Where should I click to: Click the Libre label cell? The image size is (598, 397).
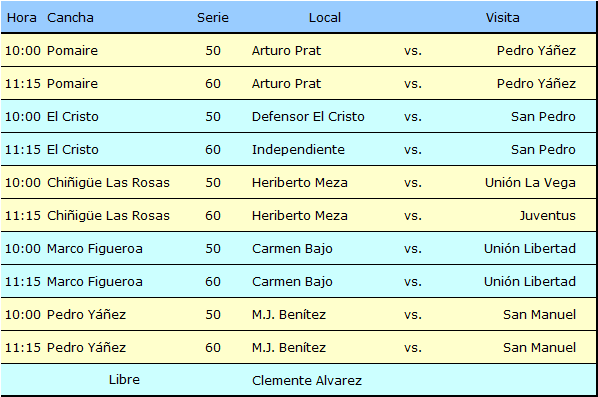(124, 380)
